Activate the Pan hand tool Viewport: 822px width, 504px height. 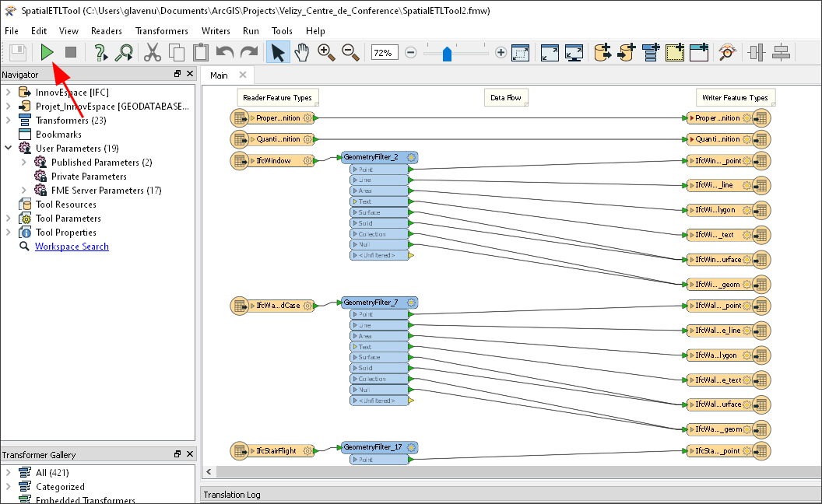pyautogui.click(x=302, y=52)
